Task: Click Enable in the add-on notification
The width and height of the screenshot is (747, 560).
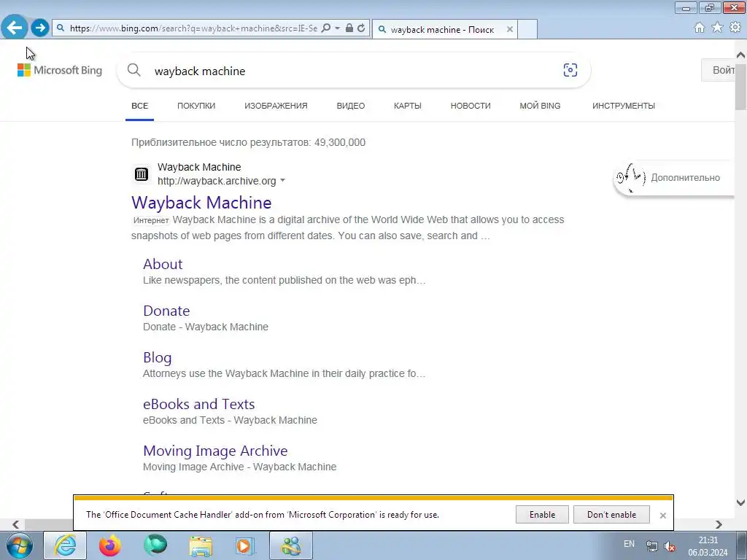Action: (542, 515)
